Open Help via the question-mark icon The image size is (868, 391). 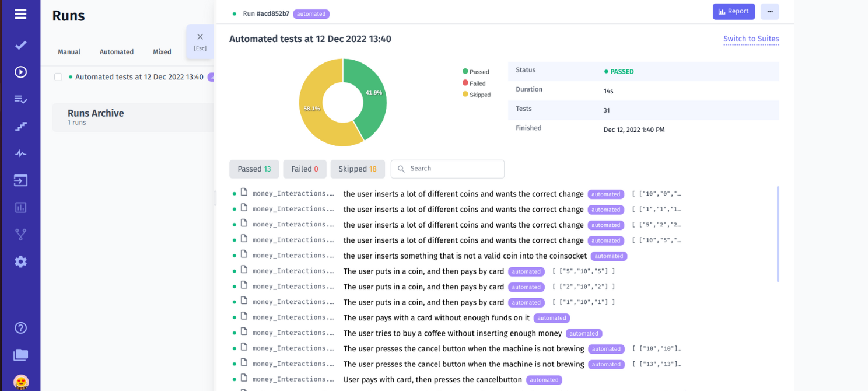(20, 328)
